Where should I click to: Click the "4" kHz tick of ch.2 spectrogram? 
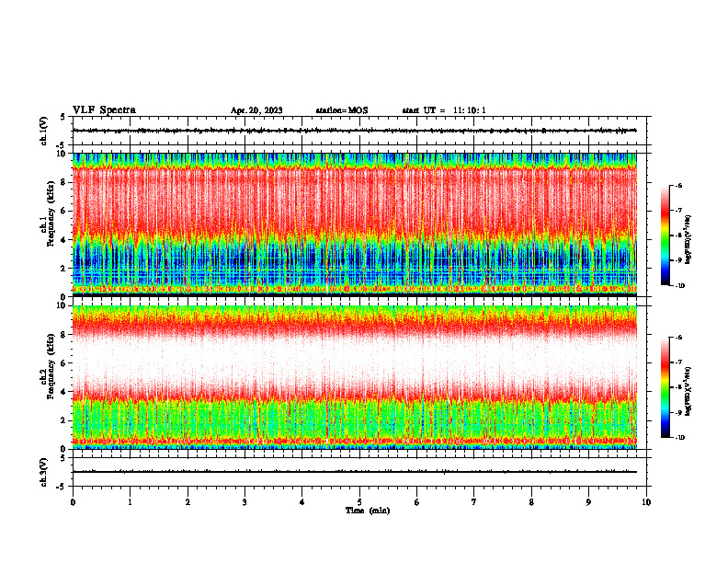point(63,392)
